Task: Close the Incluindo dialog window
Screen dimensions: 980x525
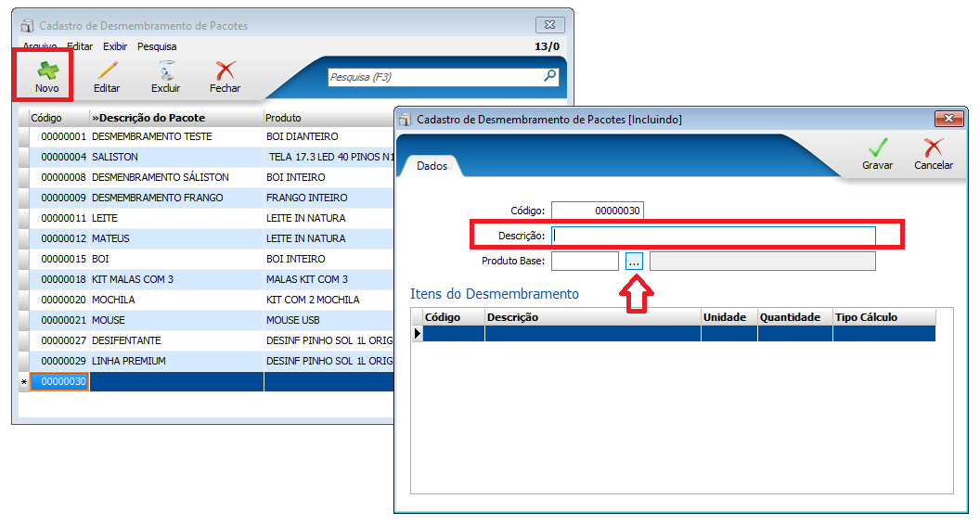Action: [948, 119]
